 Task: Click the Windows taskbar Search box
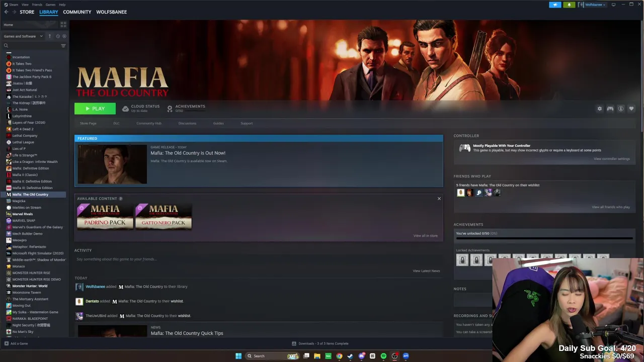click(x=273, y=356)
